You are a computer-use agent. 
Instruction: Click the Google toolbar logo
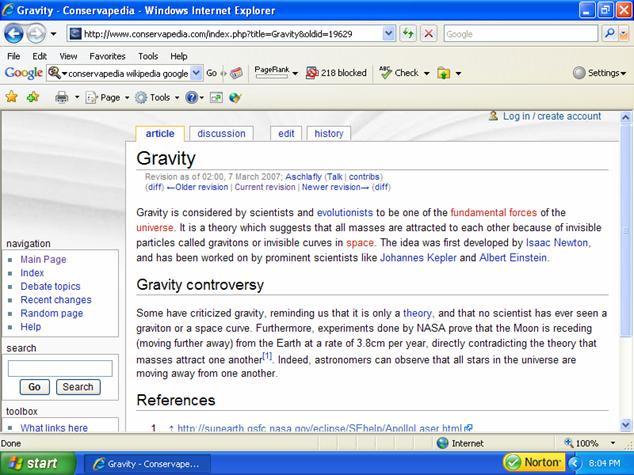[x=23, y=73]
